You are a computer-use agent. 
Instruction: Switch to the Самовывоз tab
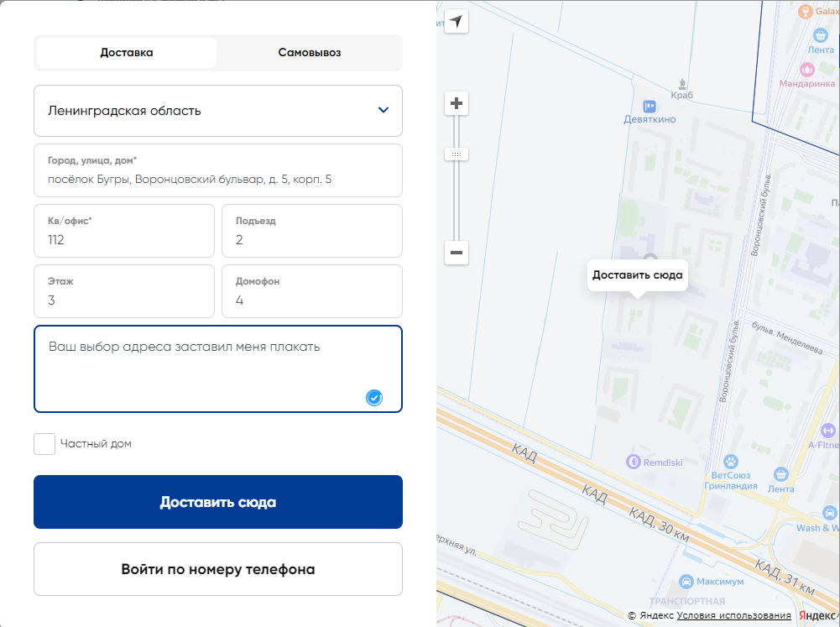309,52
